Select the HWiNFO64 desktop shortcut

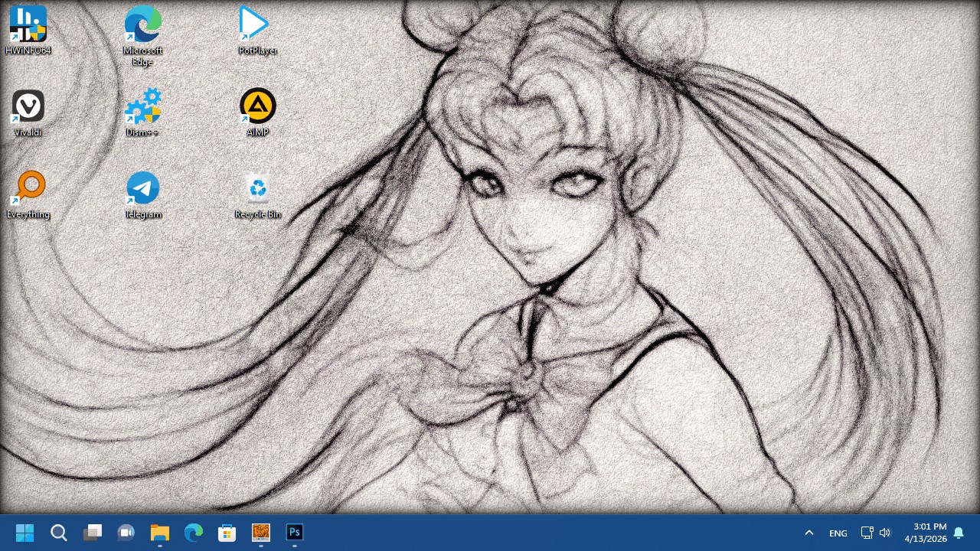click(28, 31)
